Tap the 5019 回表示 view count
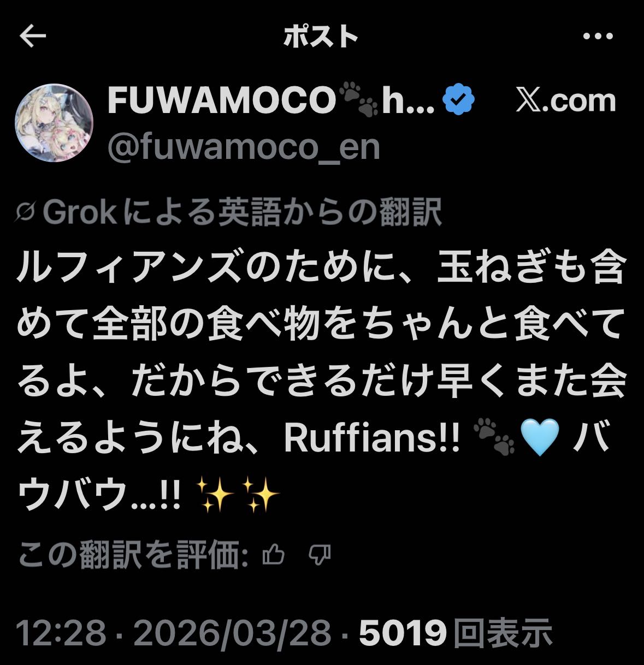Viewport: 644px width, 665px height. coord(456,633)
